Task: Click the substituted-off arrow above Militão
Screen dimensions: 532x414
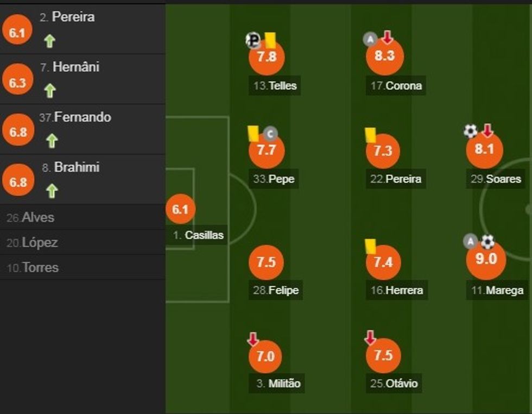Action: 252,340
